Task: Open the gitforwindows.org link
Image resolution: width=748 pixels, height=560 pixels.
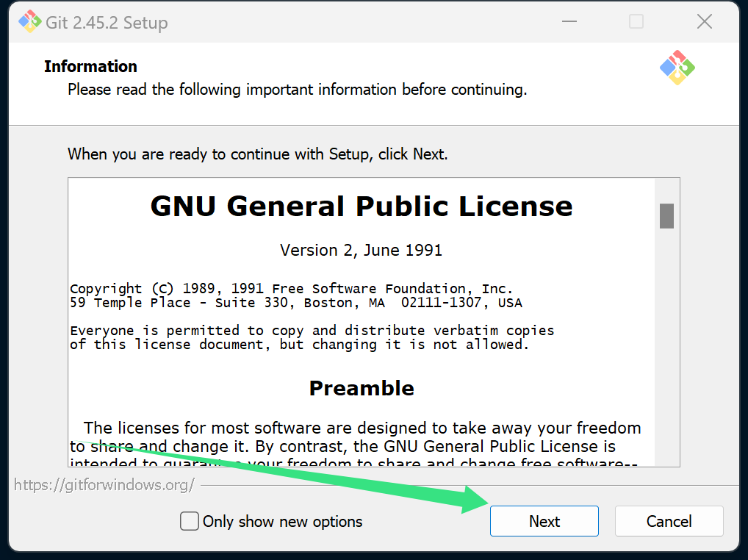Action: tap(104, 485)
